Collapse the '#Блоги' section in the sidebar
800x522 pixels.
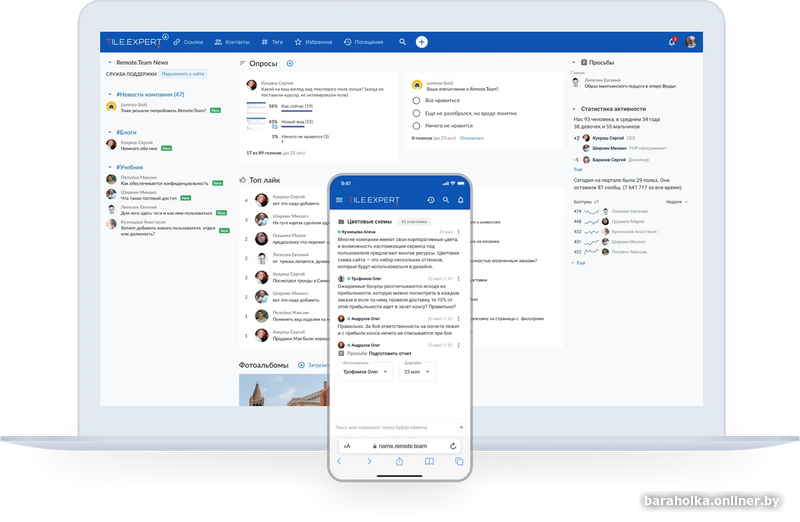pyautogui.click(x=108, y=132)
